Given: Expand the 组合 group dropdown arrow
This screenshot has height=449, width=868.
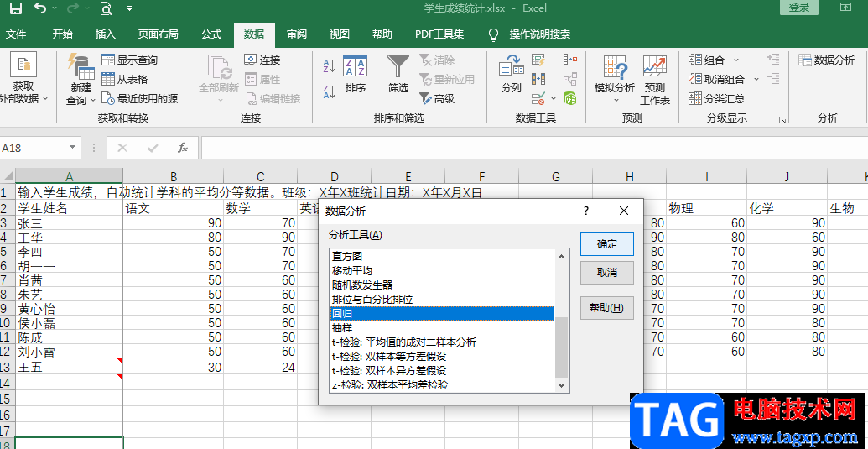Looking at the screenshot, I should [x=736, y=60].
